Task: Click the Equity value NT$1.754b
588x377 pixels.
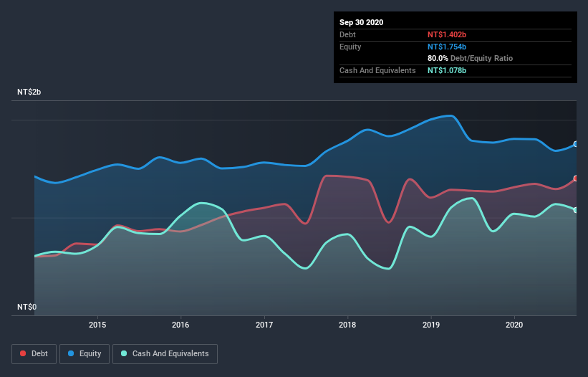Action: (x=447, y=47)
